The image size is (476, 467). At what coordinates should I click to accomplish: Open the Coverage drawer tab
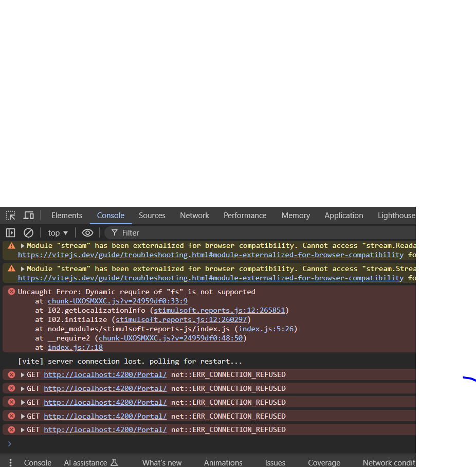tap(324, 462)
